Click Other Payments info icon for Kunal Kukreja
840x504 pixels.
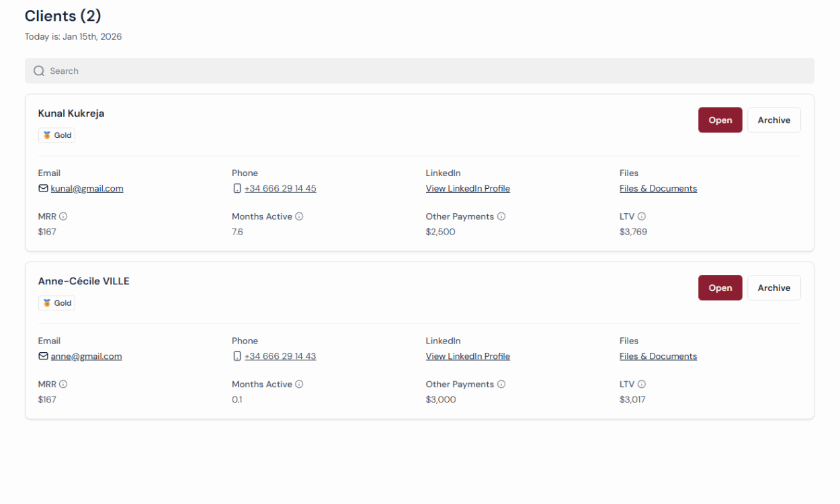click(501, 216)
